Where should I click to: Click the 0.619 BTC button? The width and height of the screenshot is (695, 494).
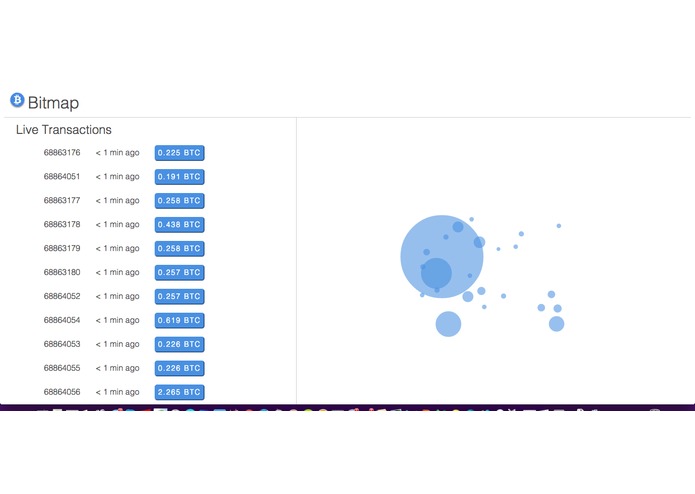180,320
